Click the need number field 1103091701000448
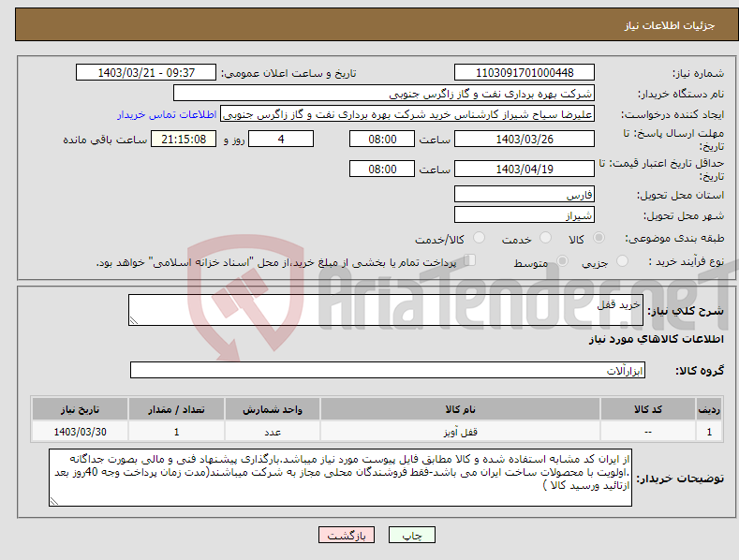 point(525,73)
